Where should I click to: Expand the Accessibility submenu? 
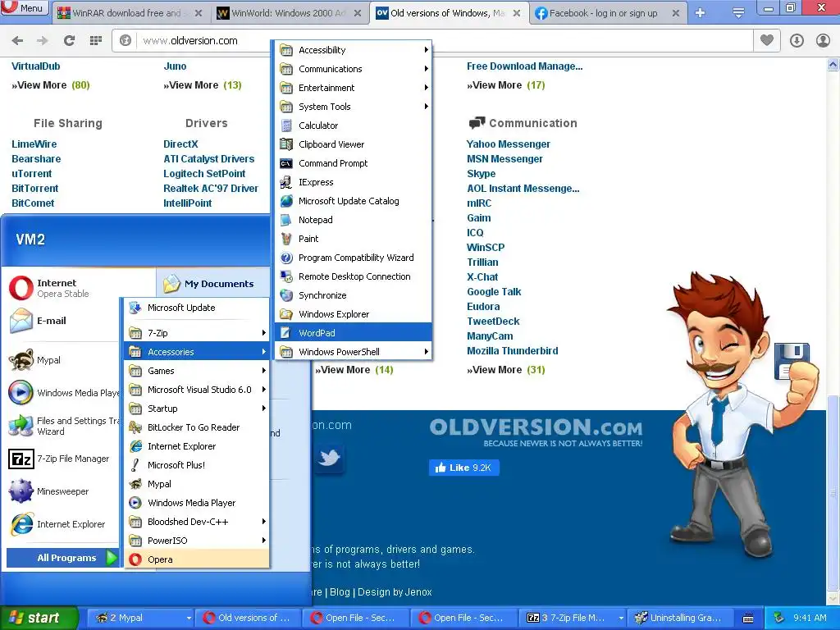click(x=353, y=50)
